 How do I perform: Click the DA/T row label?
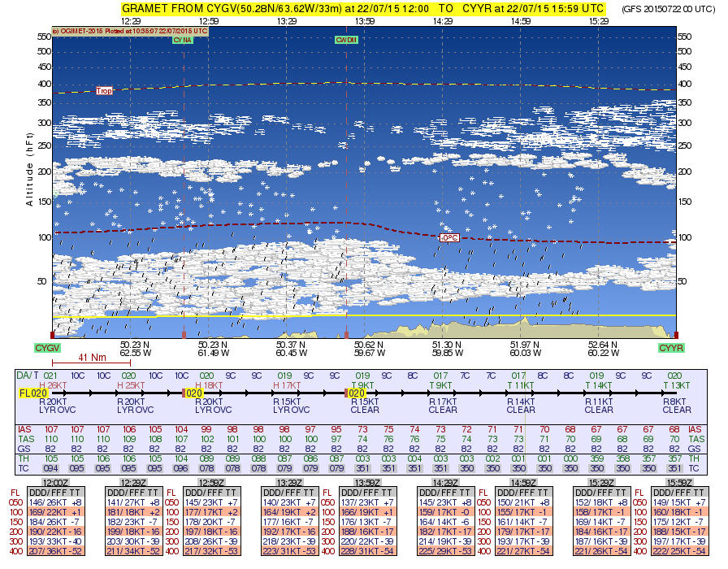[28, 376]
